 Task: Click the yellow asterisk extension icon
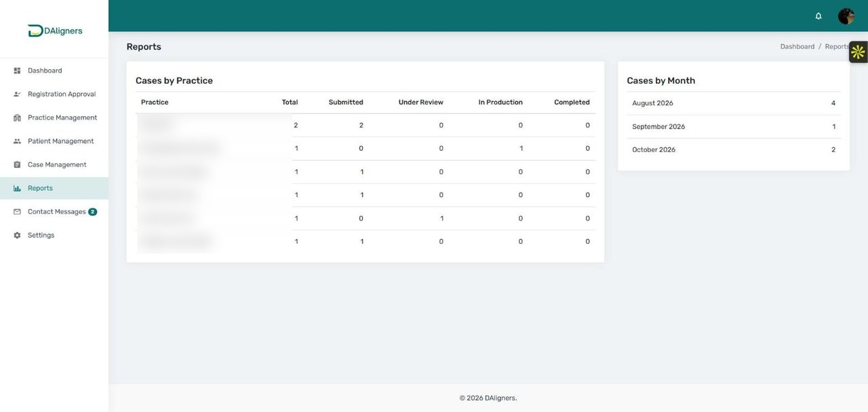coord(858,52)
